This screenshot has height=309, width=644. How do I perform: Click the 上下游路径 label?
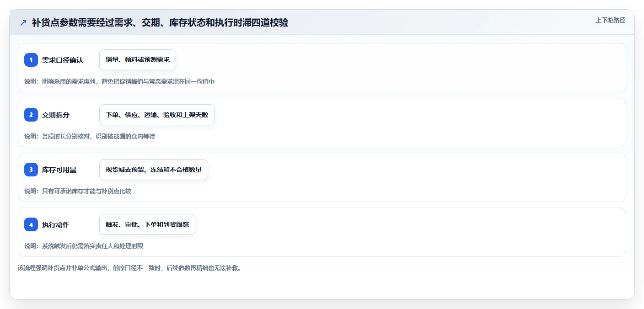pyautogui.click(x=610, y=20)
